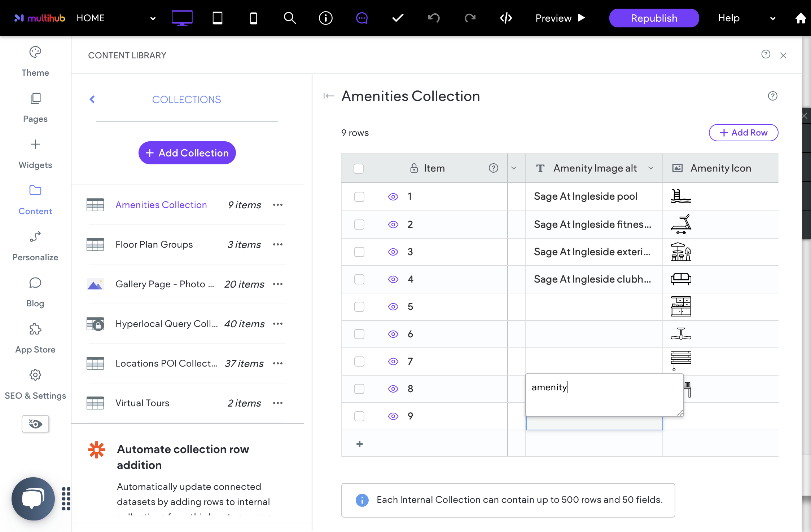Open the Widgets panel
This screenshot has height=532, width=811.
[35, 154]
